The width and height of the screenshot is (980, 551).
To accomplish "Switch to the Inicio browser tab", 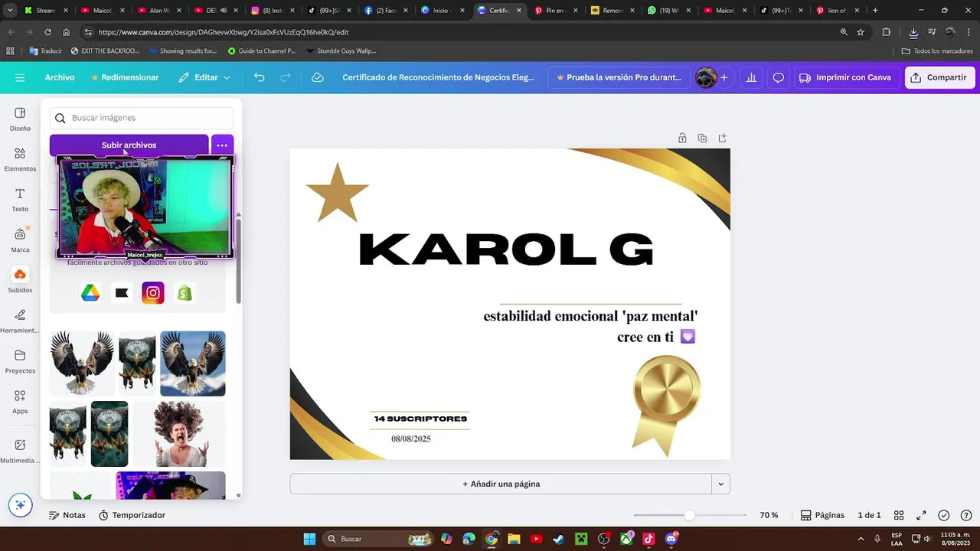I will (x=443, y=11).
